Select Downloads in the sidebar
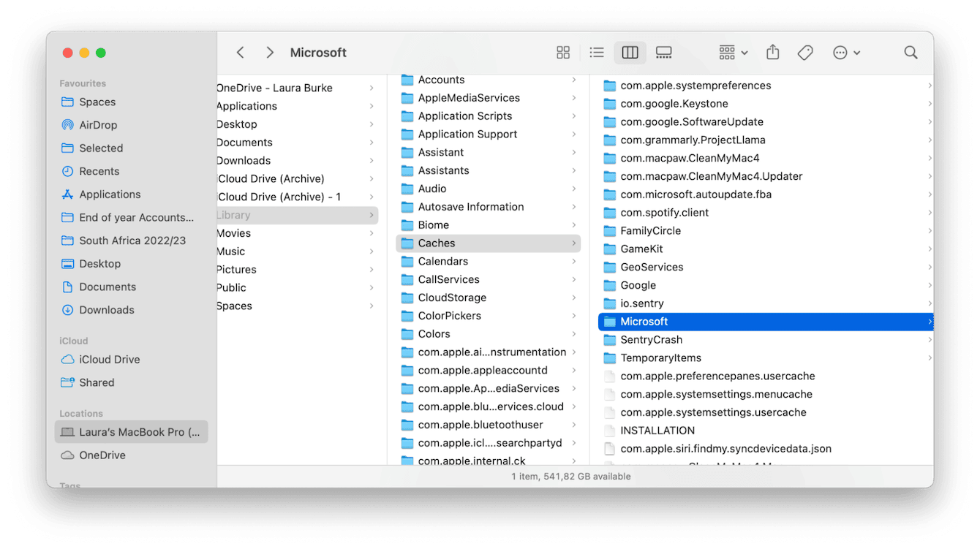Viewport: 980px width, 549px height. tap(107, 309)
